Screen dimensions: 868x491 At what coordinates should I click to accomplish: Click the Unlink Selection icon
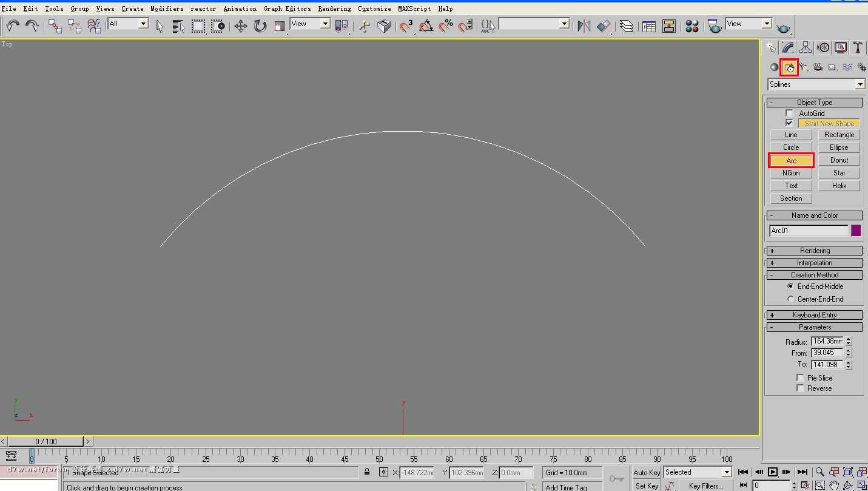click(x=75, y=25)
